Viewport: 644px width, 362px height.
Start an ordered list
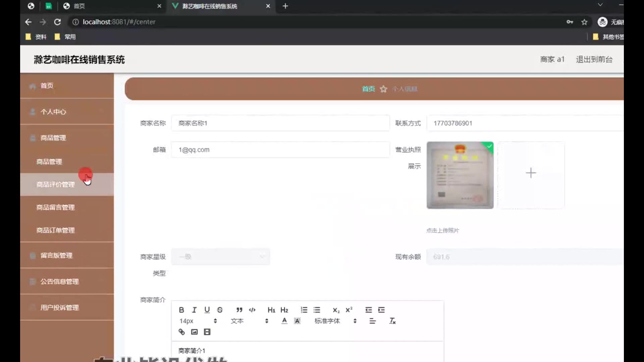click(x=304, y=310)
